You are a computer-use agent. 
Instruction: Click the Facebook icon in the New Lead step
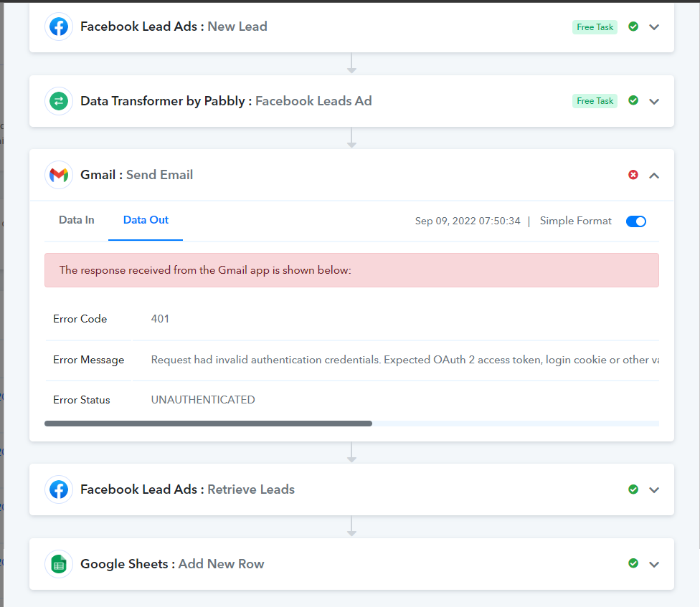pyautogui.click(x=59, y=27)
